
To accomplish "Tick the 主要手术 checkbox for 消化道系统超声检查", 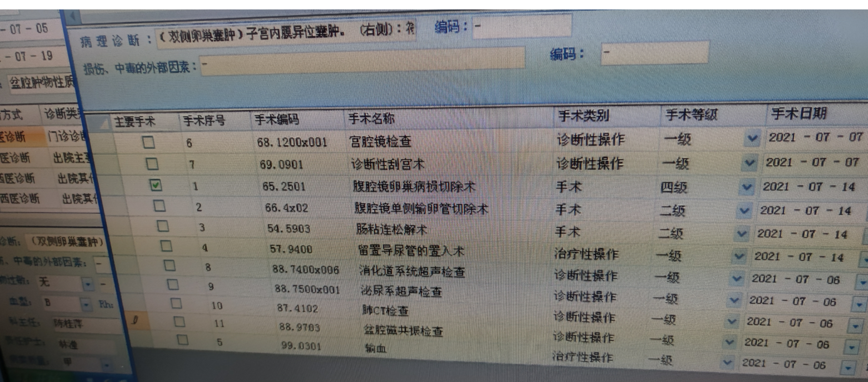I will pyautogui.click(x=169, y=266).
